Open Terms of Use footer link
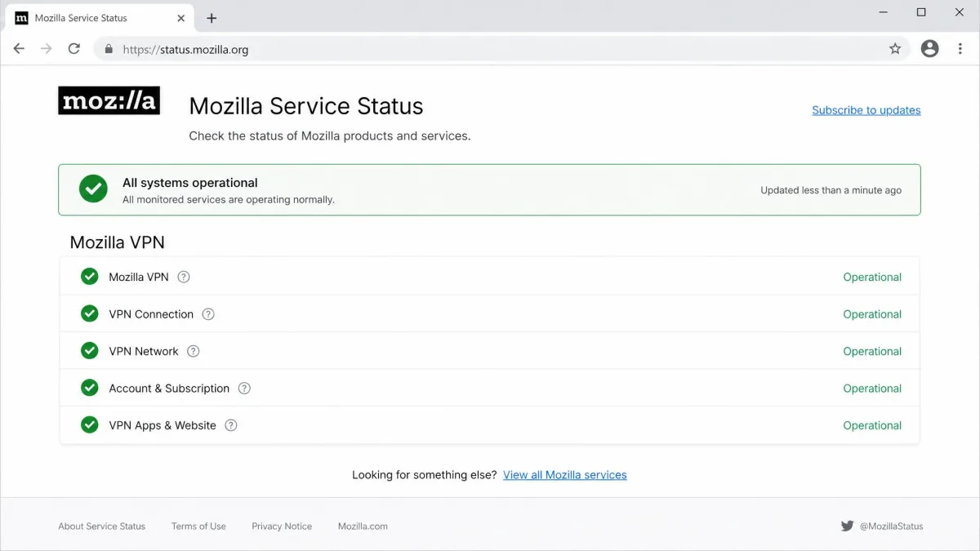This screenshot has width=980, height=551. 198,527
